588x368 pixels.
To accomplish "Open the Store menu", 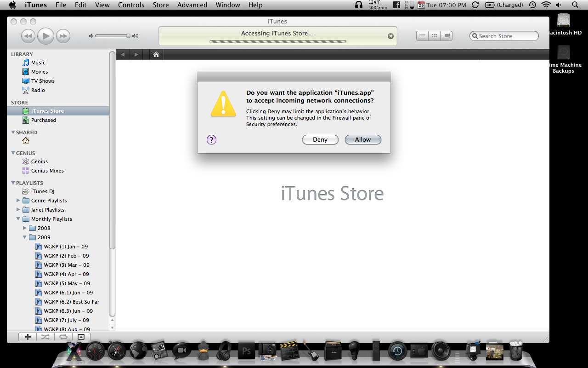I will click(161, 5).
